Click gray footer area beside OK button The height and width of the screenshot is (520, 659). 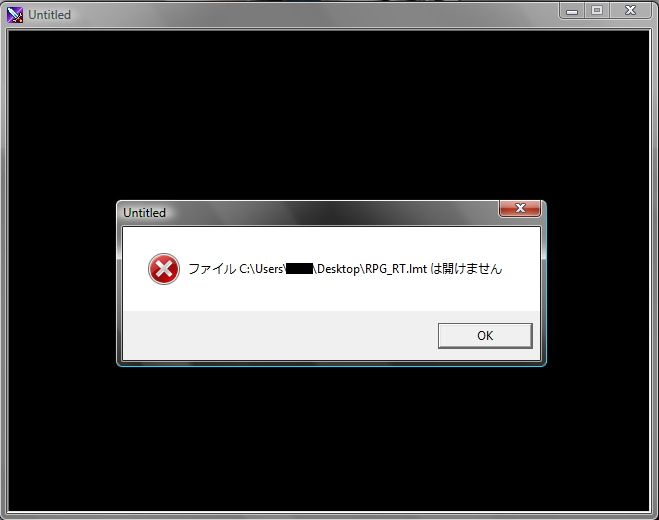coord(280,335)
